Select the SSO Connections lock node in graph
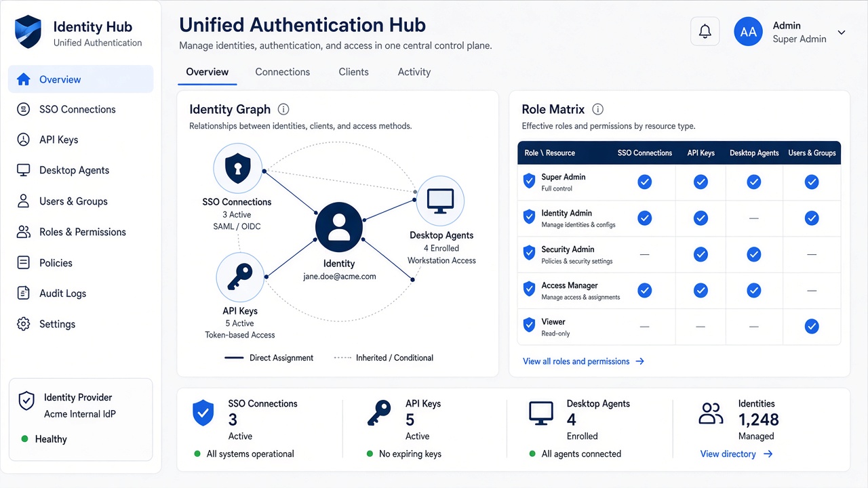Viewport: 868px width, 488px height. click(237, 168)
